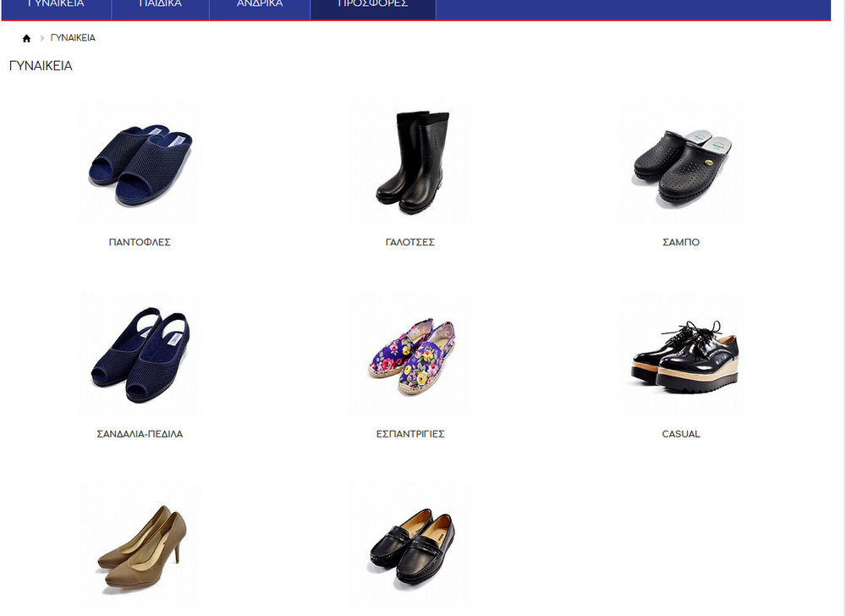
Task: Select the black rubber boots image
Action: 410,163
